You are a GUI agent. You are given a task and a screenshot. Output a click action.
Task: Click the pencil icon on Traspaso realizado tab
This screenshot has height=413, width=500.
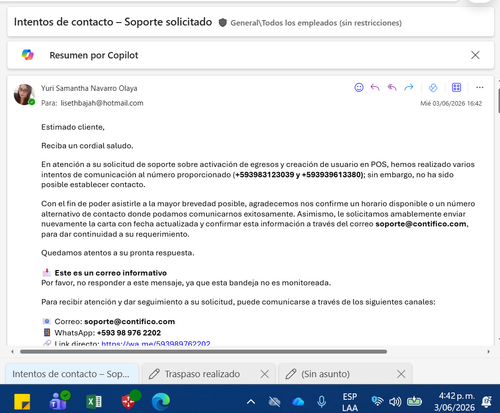154,374
